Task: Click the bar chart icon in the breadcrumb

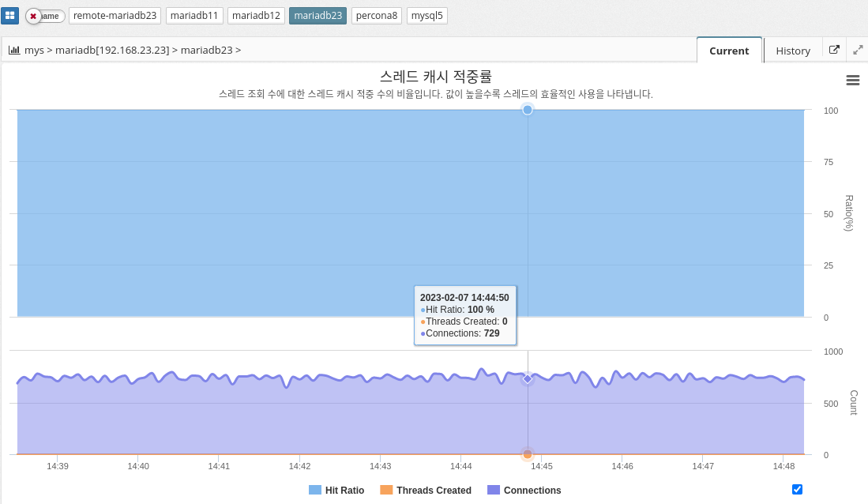Action: pos(14,50)
